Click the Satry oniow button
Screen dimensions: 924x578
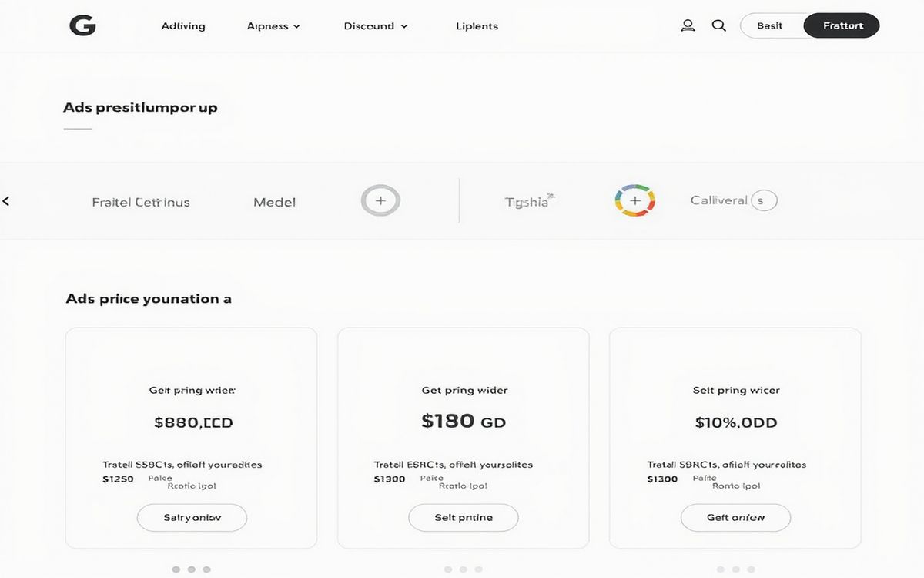[x=192, y=518]
